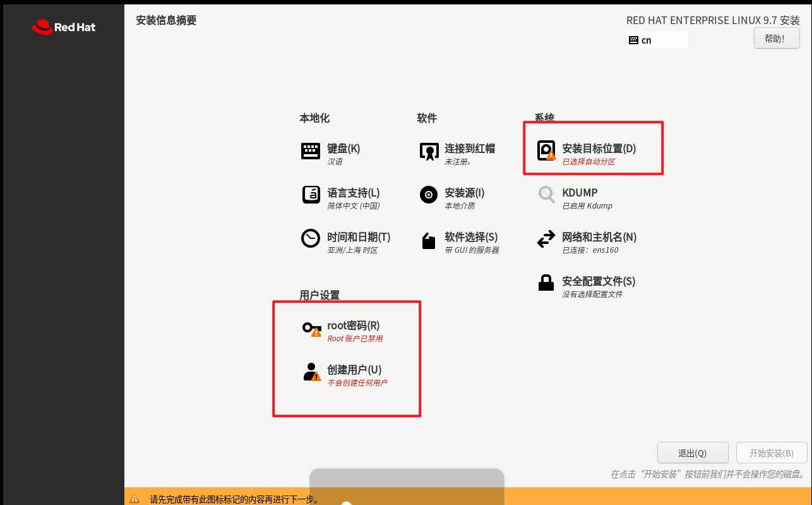Image resolution: width=812 pixels, height=505 pixels.
Task: Open the KDUMP label
Action: [580, 193]
